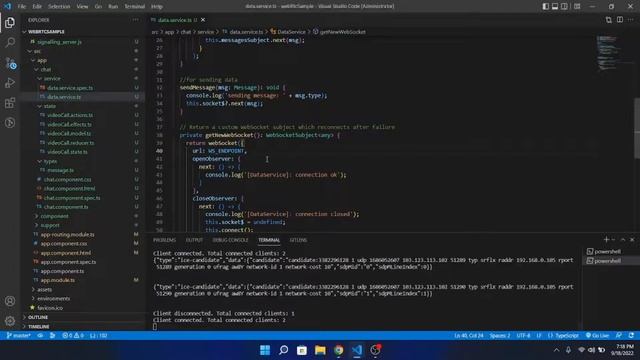Expand the component folder
640x360 pixels.
54,216
